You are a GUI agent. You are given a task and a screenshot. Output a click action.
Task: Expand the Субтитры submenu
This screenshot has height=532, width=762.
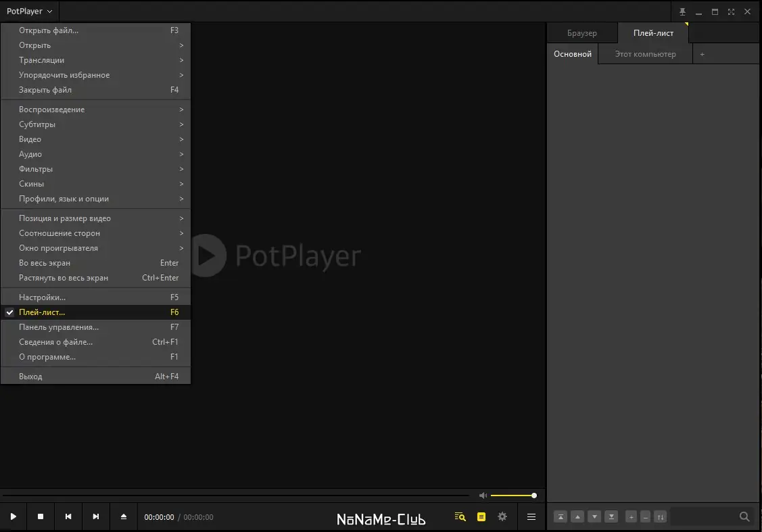(x=96, y=124)
